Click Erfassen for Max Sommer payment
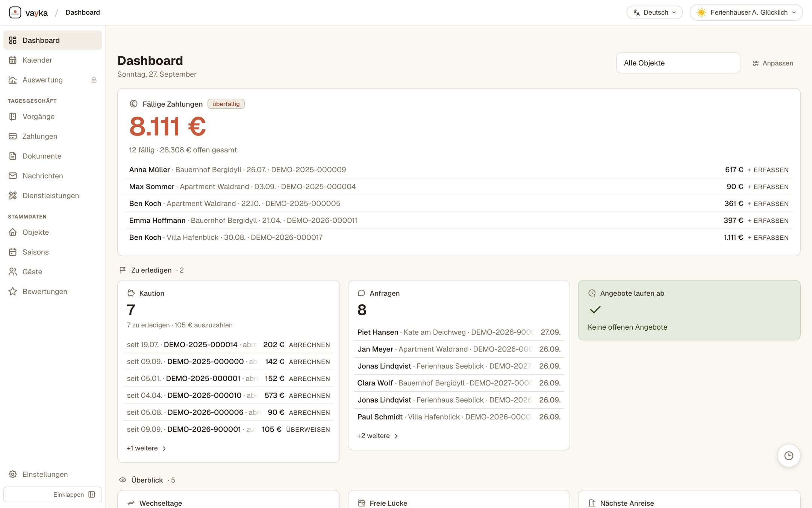This screenshot has width=812, height=508. [x=768, y=187]
